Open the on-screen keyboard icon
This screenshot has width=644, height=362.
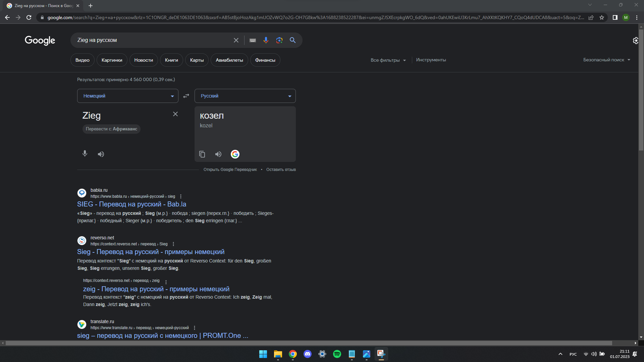[x=253, y=40]
